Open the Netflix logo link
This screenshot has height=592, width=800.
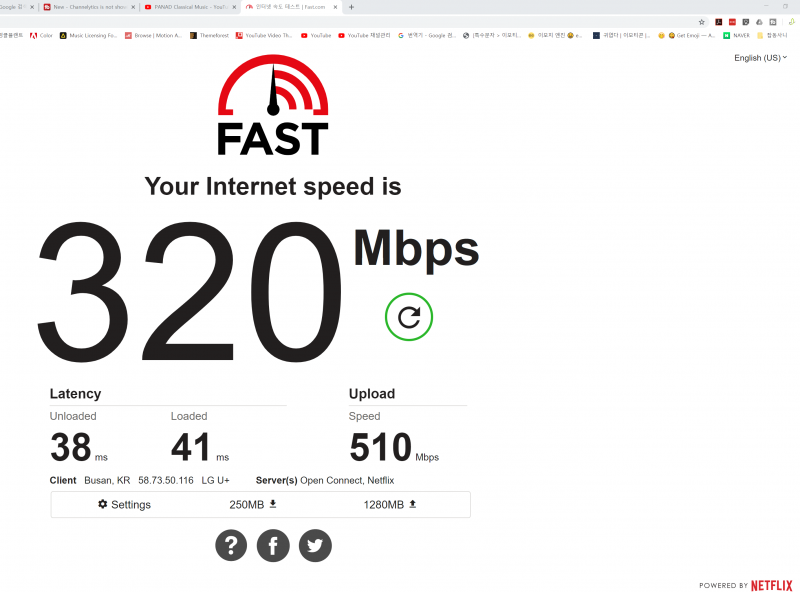point(771,585)
